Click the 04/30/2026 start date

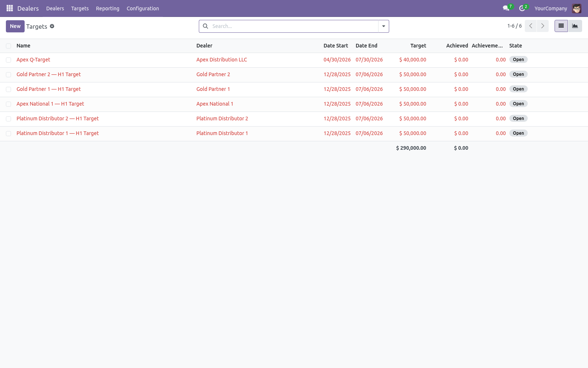click(337, 60)
